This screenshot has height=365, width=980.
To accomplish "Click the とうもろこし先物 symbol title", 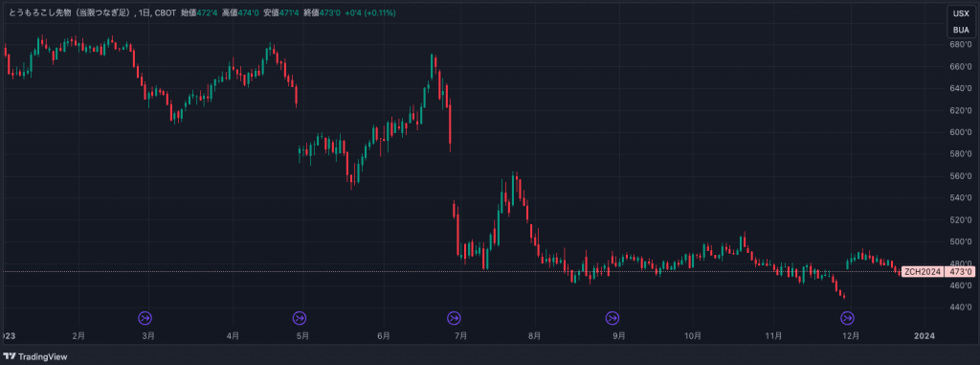I will [x=69, y=12].
